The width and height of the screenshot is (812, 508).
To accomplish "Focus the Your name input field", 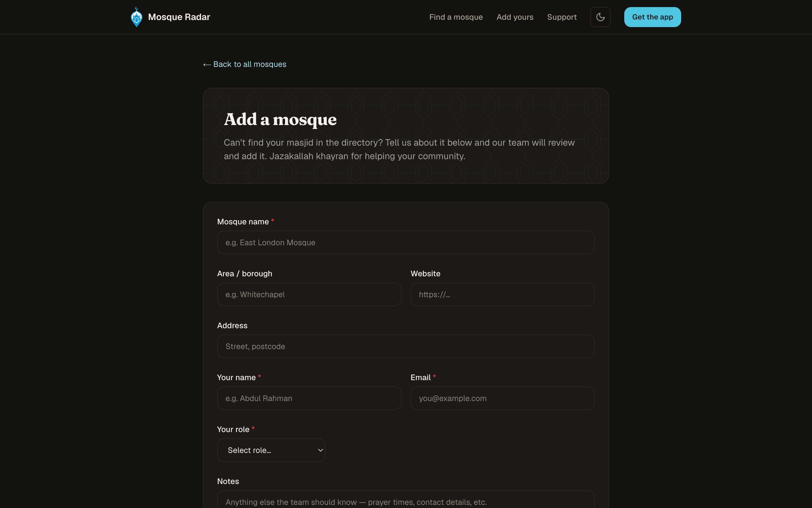I will 309,398.
